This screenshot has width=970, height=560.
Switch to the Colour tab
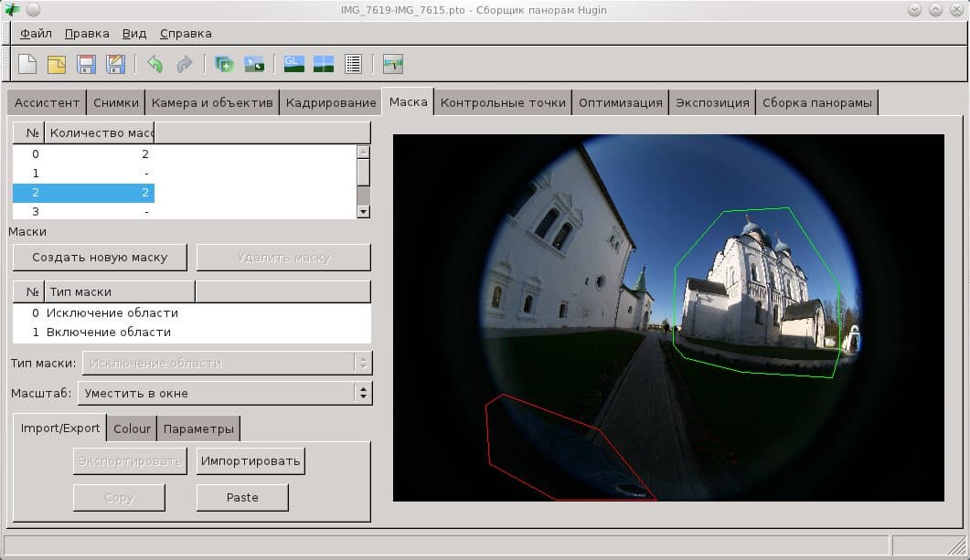[132, 428]
